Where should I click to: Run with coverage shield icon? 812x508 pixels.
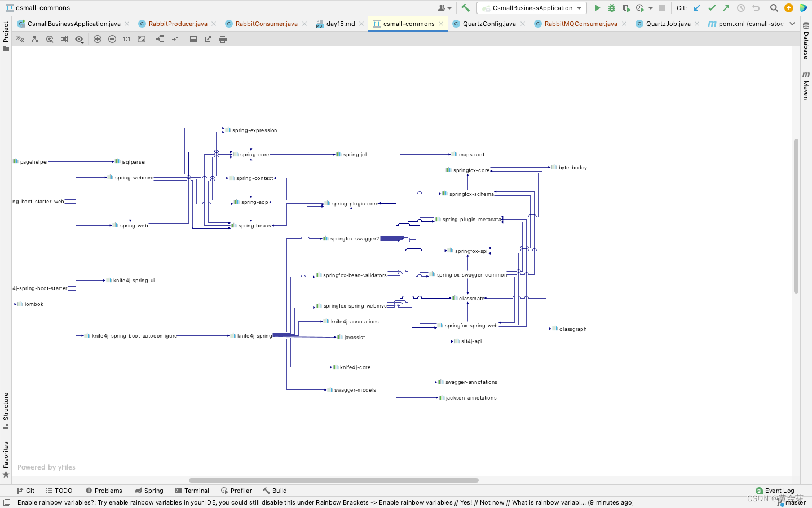pyautogui.click(x=626, y=8)
